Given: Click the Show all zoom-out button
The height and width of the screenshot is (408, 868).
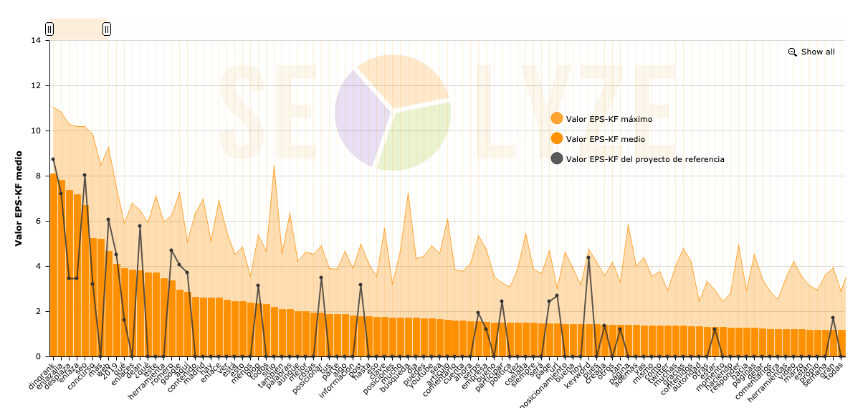Looking at the screenshot, I should click(817, 52).
